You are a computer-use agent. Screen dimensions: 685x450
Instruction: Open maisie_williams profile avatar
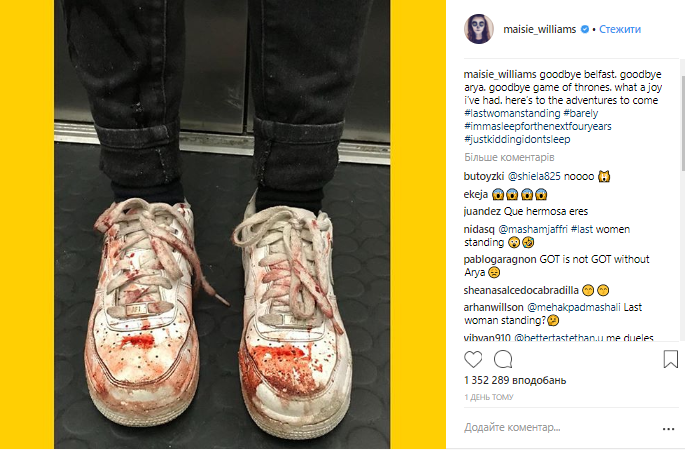click(x=479, y=29)
